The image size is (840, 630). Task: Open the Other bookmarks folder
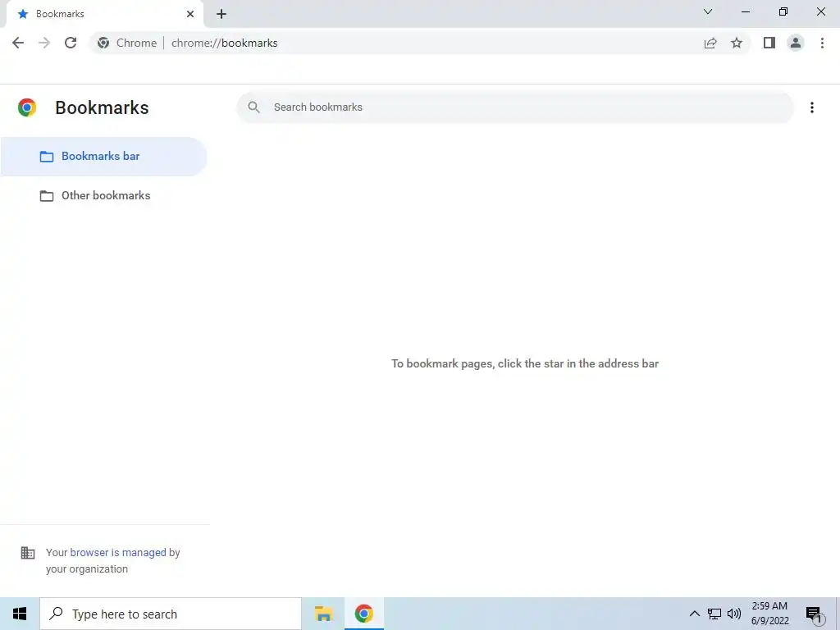coord(104,195)
